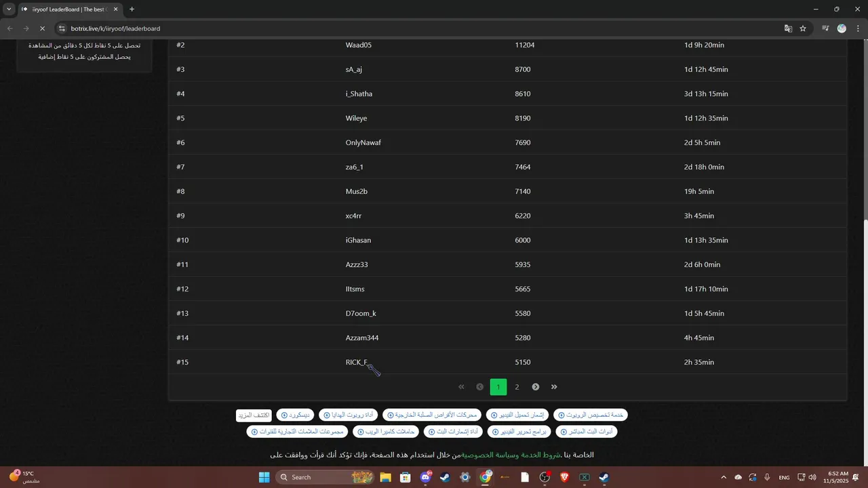Open the volume control in system tray
The height and width of the screenshot is (488, 868).
812,477
